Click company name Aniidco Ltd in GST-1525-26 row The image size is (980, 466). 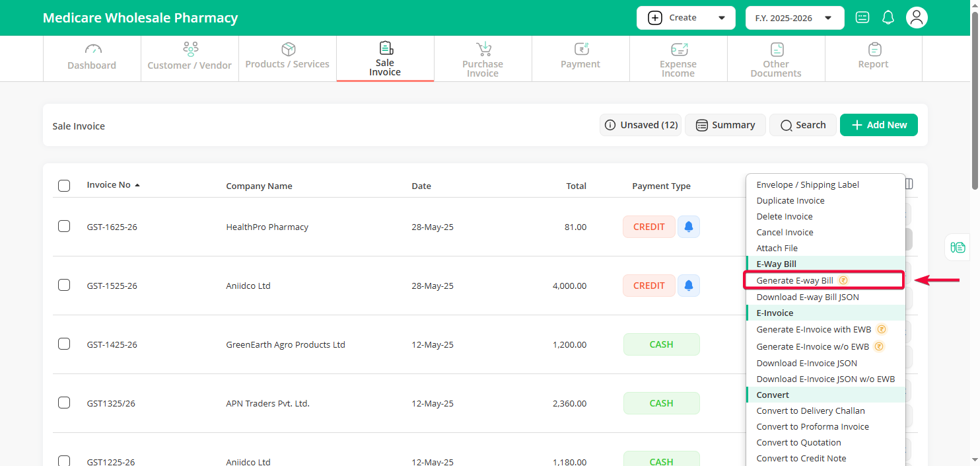[248, 286]
